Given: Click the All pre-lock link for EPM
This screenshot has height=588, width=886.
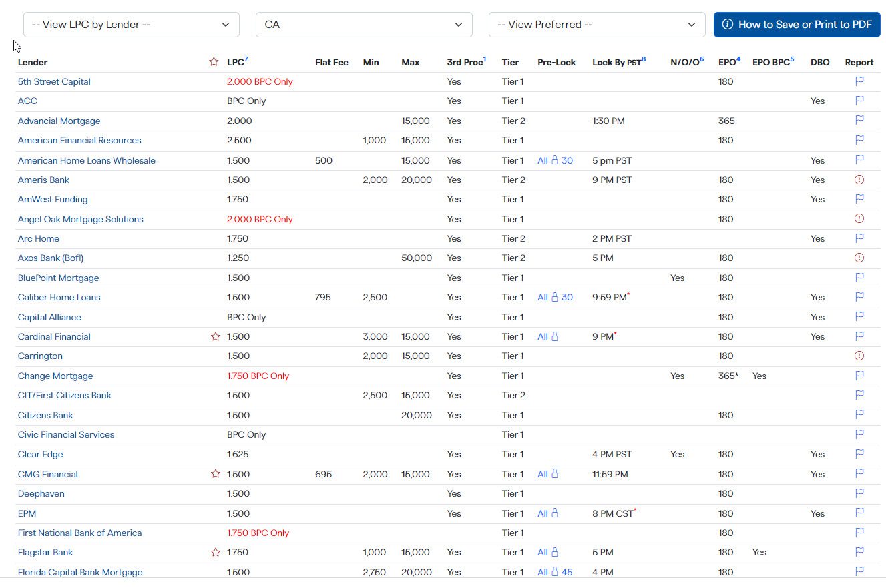Looking at the screenshot, I should (x=547, y=513).
